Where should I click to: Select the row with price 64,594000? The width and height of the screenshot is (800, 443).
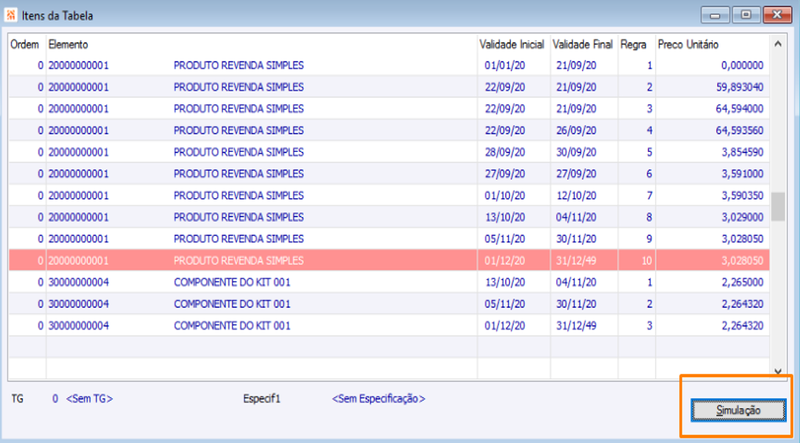coord(389,109)
